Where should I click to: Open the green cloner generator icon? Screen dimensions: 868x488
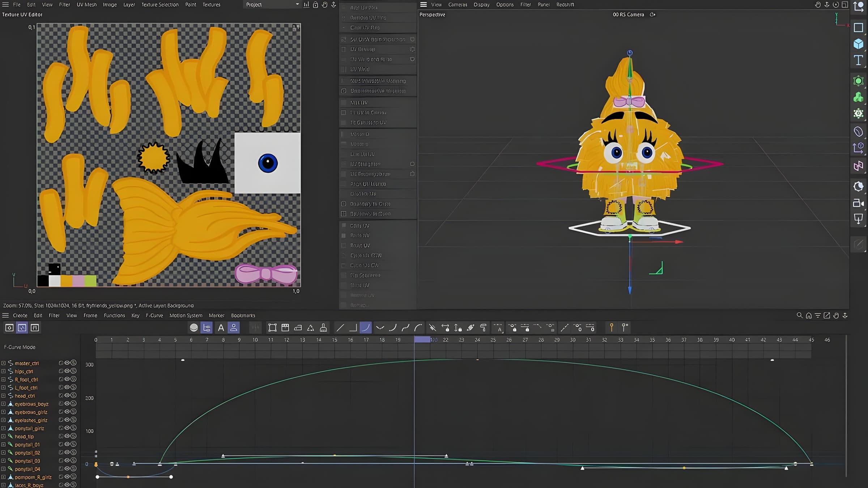tap(858, 97)
